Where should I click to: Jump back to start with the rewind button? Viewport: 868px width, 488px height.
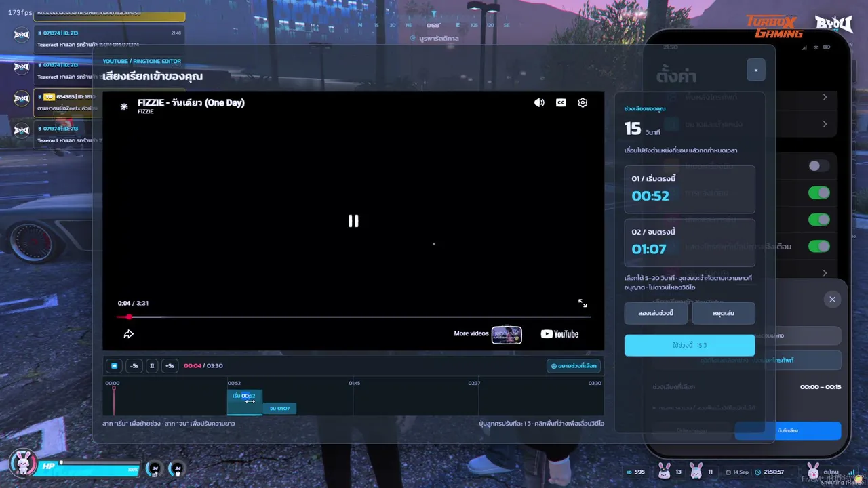click(x=114, y=366)
